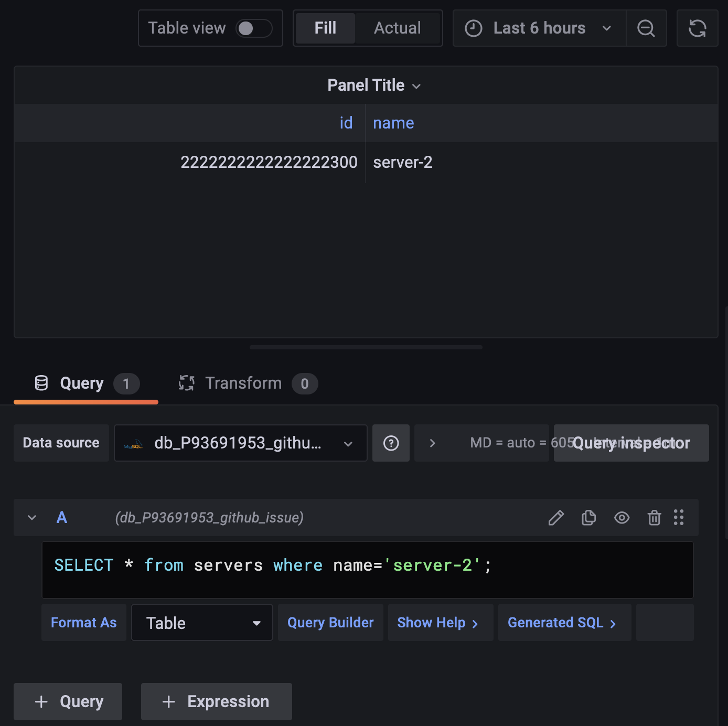Grab the drag handle dots on query A
The width and height of the screenshot is (728, 726).
679,518
